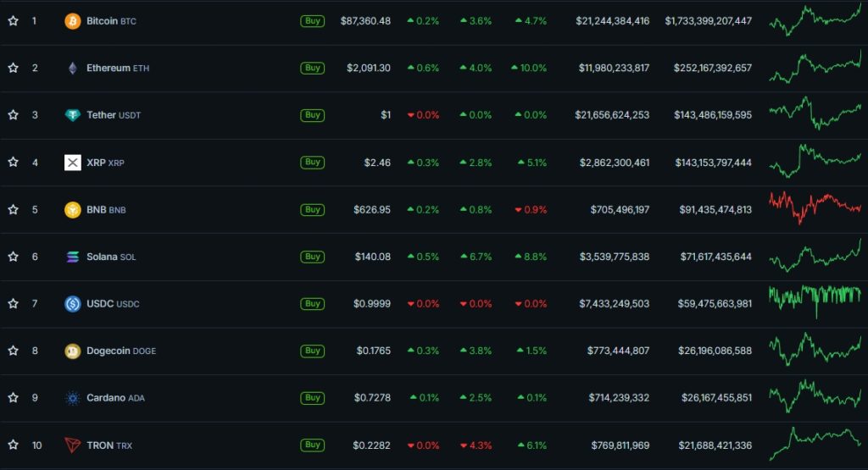Image resolution: width=868 pixels, height=470 pixels.
Task: Click the Tether USDT logo icon
Action: pos(73,115)
